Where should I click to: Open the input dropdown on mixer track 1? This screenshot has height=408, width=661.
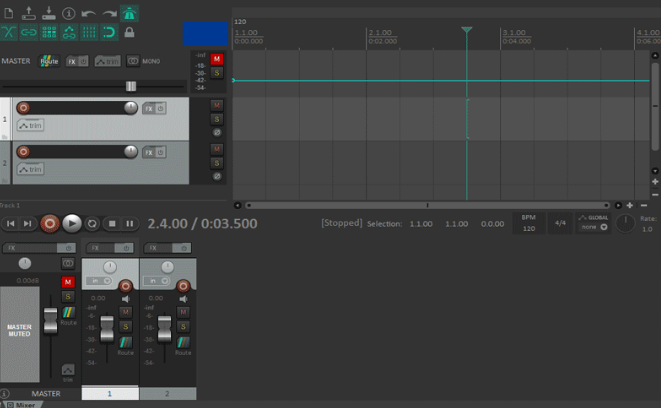99,281
